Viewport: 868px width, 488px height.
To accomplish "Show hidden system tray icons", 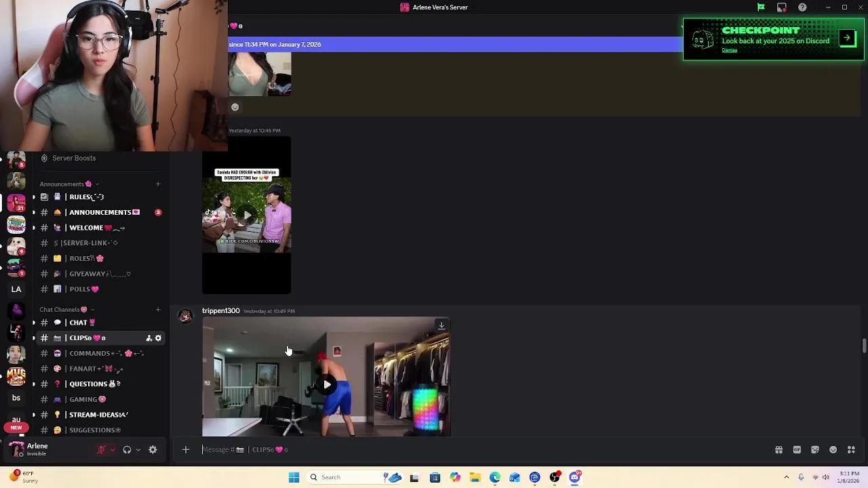I will (x=787, y=477).
